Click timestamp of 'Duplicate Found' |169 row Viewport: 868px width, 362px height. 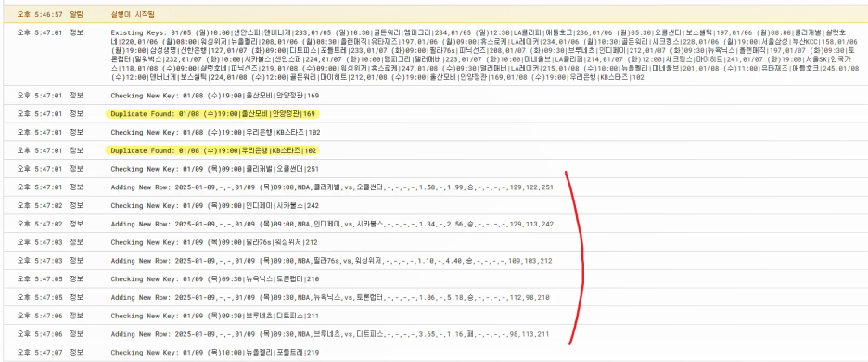41,113
